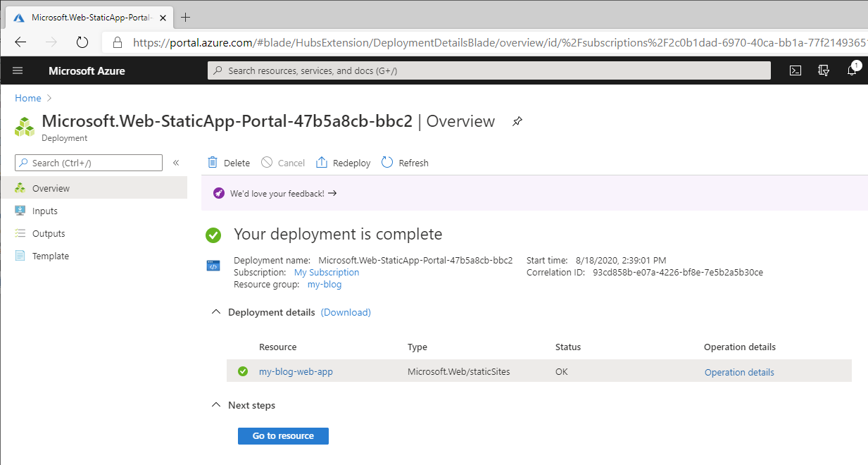Navigate to Home via breadcrumb
Viewport: 868px width, 465px height.
click(27, 97)
